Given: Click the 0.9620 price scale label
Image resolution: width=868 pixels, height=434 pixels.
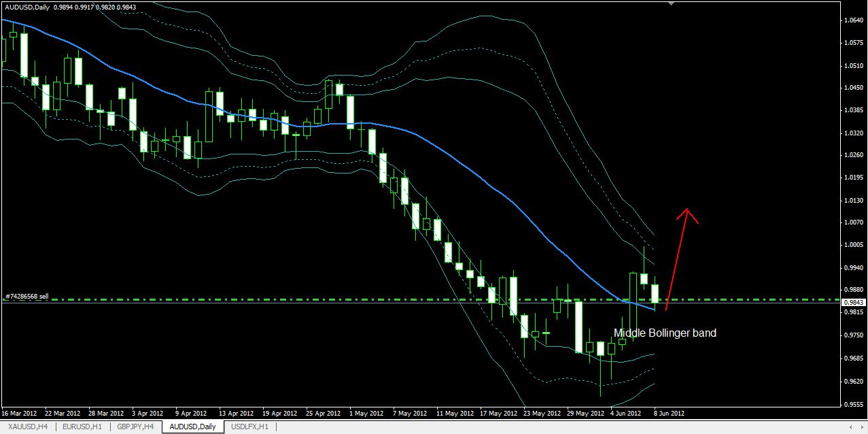Looking at the screenshot, I should pos(852,381).
